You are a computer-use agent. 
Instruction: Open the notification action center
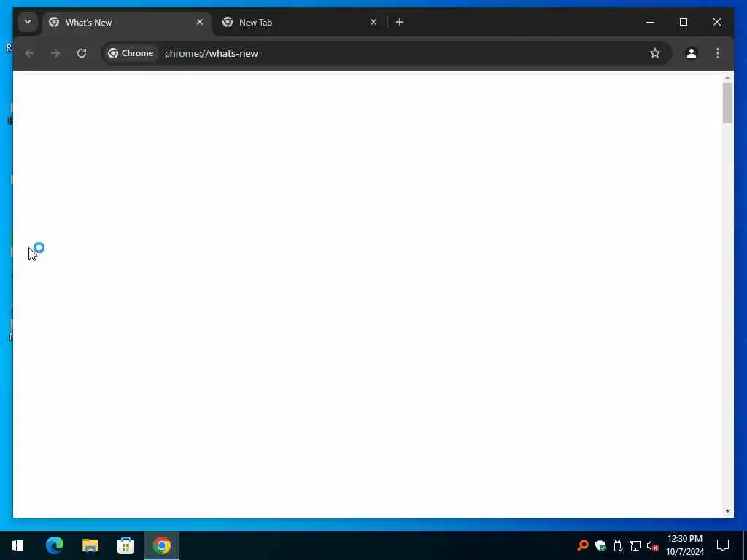[x=723, y=545]
